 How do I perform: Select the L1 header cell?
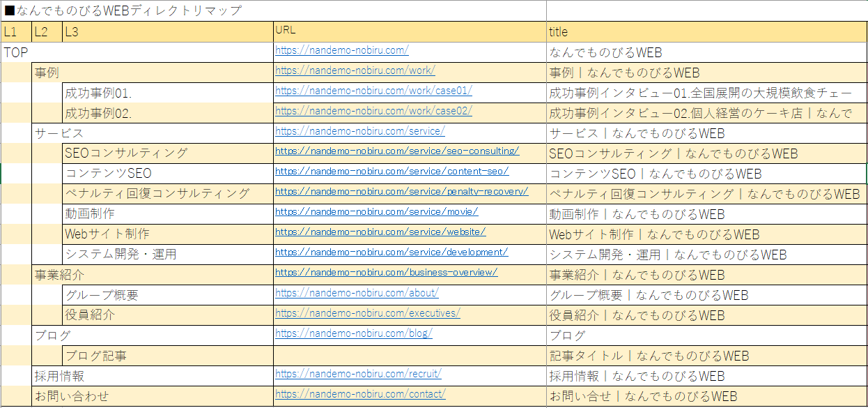[x=16, y=31]
